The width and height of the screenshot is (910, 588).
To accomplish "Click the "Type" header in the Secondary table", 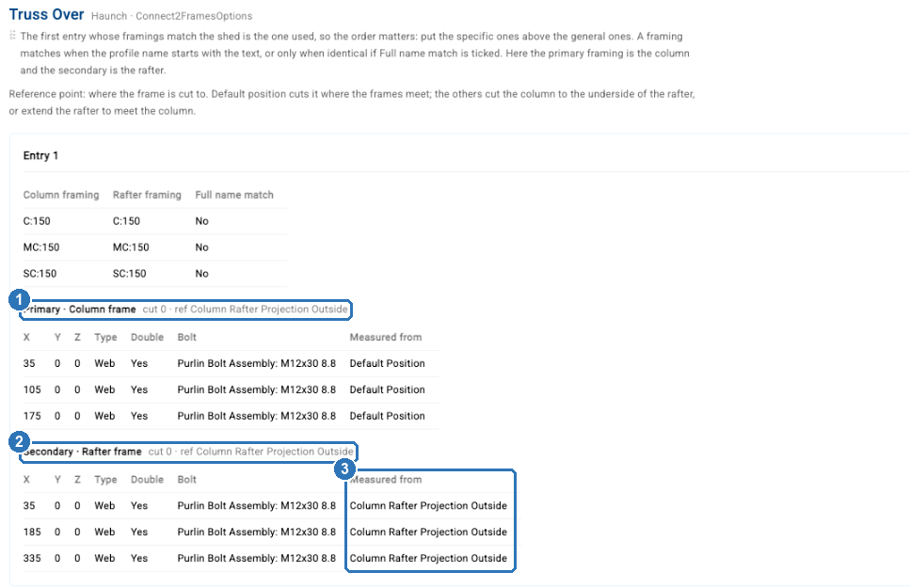I will pos(105,480).
